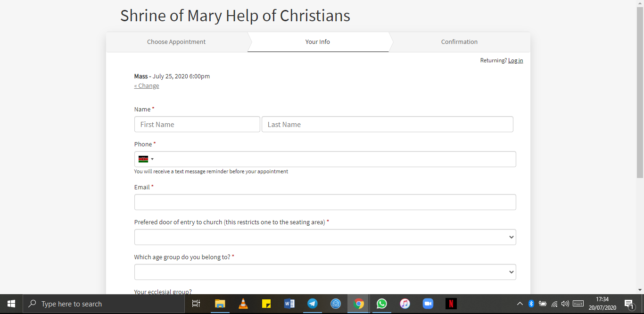Image resolution: width=644 pixels, height=314 pixels.
Task: Open File Explorer from the taskbar
Action: (x=220, y=304)
